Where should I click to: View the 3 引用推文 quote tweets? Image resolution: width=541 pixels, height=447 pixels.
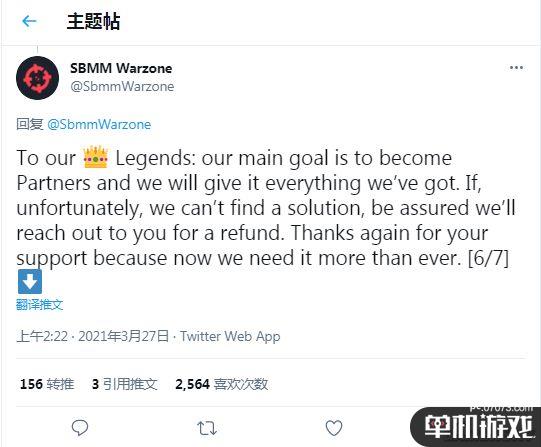click(x=125, y=384)
